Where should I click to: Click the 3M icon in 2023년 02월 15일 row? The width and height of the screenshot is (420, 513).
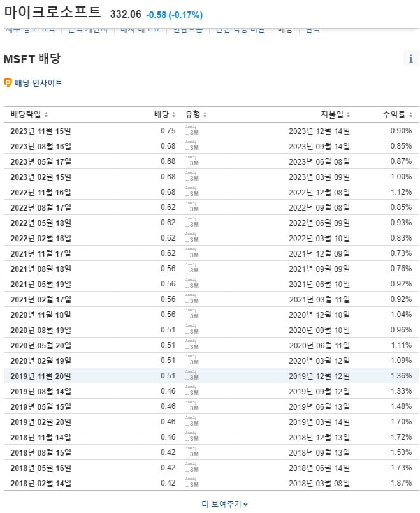tap(192, 176)
